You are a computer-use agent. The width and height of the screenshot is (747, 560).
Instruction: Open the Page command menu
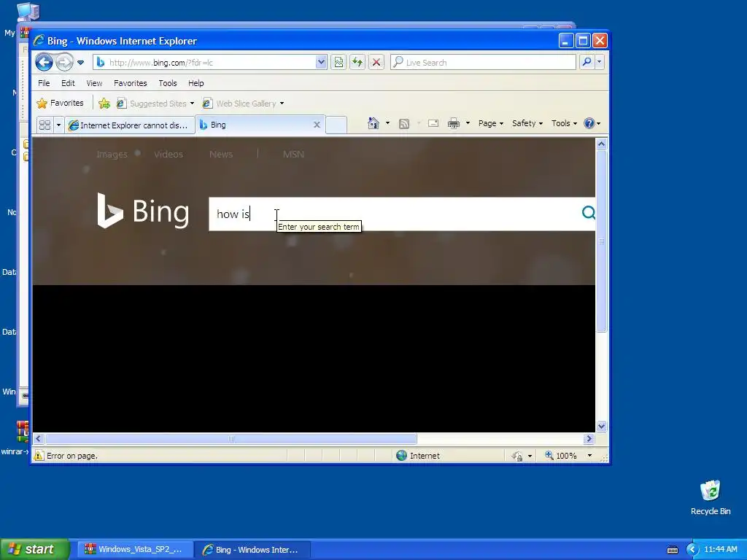[491, 123]
